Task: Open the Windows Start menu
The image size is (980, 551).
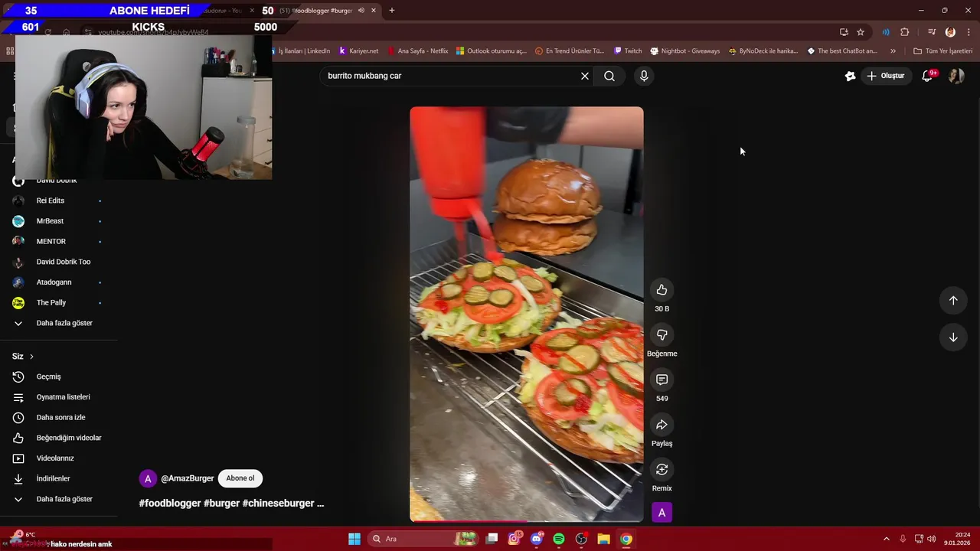Action: [354, 539]
